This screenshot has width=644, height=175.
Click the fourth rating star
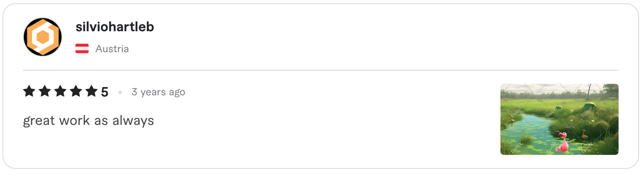[76, 91]
